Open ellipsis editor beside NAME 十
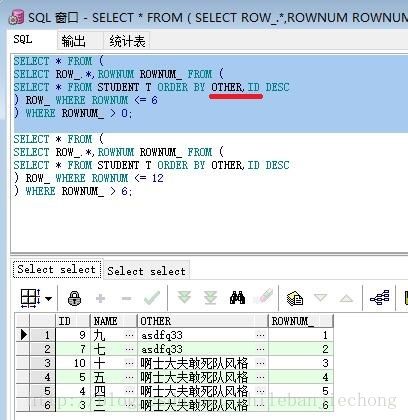This screenshot has width=408, height=420. pos(129,363)
